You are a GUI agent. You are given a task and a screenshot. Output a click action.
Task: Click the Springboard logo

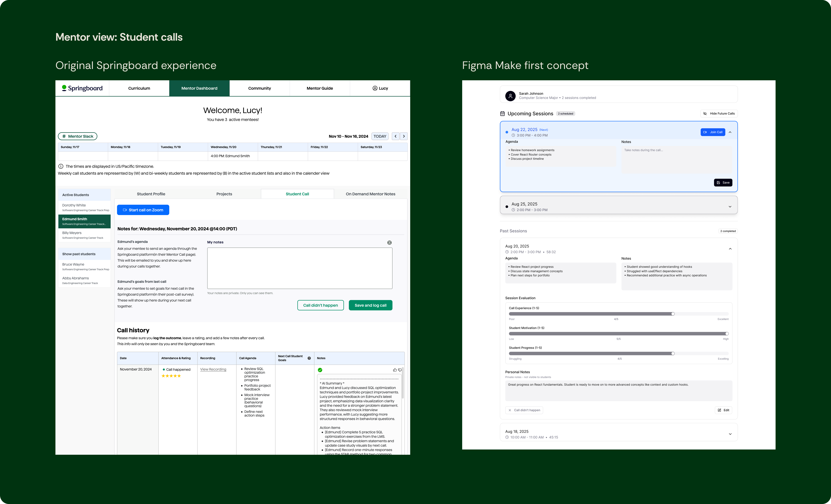pos(82,88)
